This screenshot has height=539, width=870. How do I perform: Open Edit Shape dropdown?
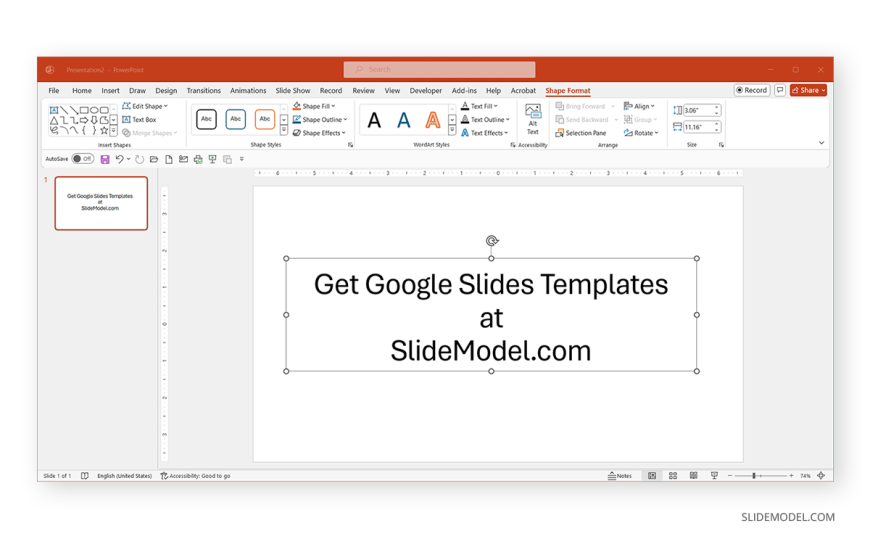(x=145, y=106)
